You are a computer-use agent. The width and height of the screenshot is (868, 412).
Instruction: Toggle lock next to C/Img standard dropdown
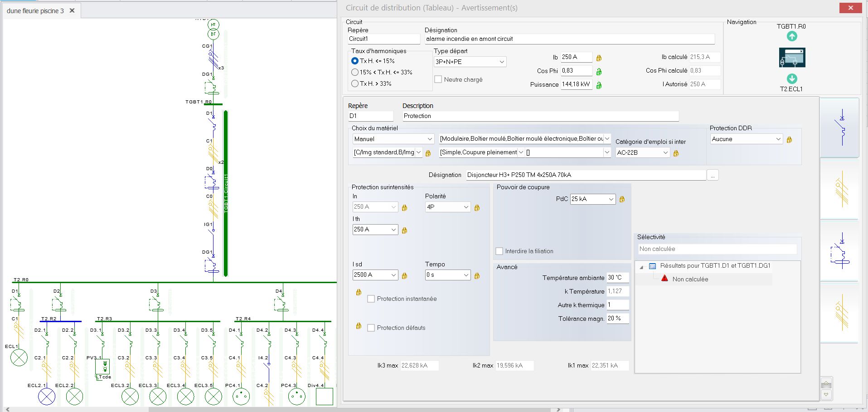(x=428, y=153)
